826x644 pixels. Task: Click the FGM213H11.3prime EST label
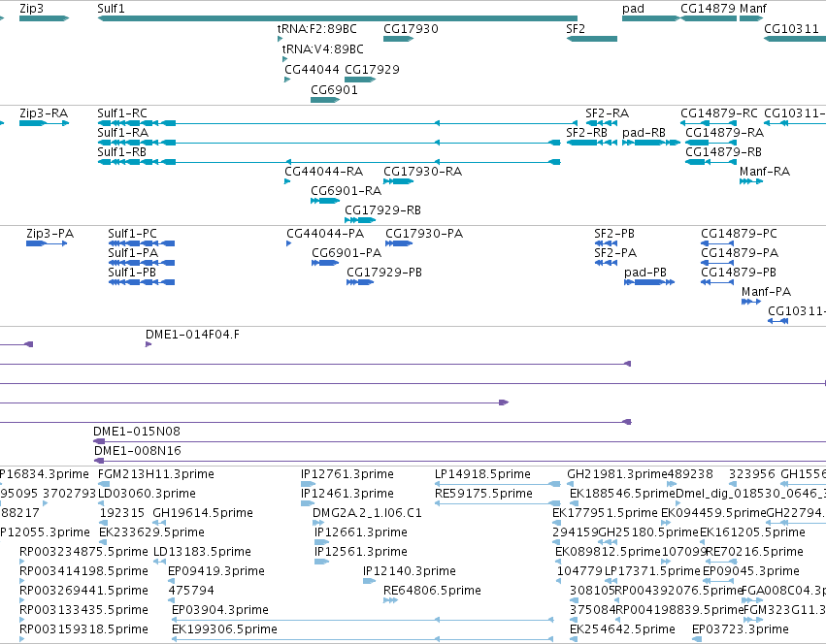pyautogui.click(x=156, y=474)
